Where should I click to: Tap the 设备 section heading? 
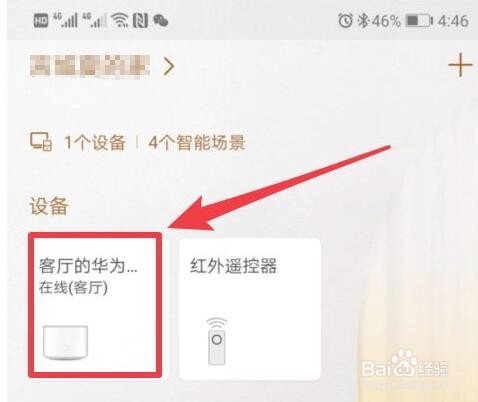point(49,206)
